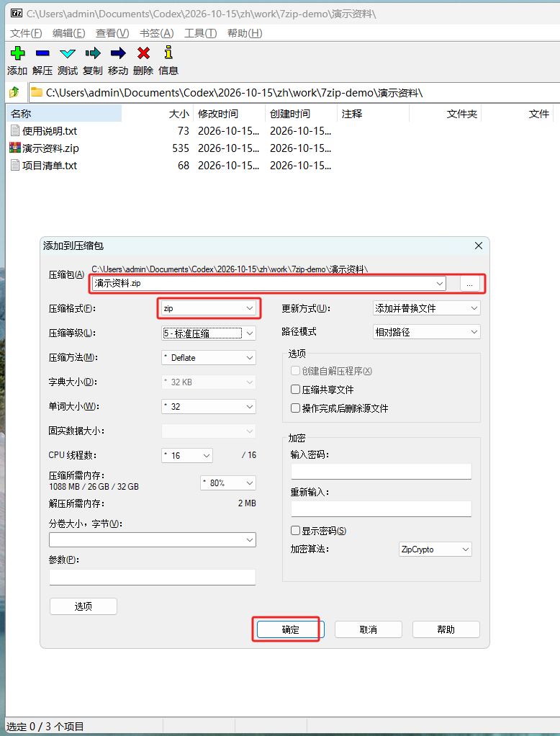Click the size value 535

(181, 148)
